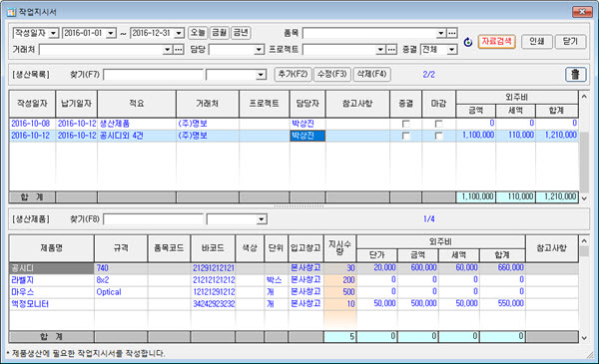Click the 자료검색 button

coord(496,41)
